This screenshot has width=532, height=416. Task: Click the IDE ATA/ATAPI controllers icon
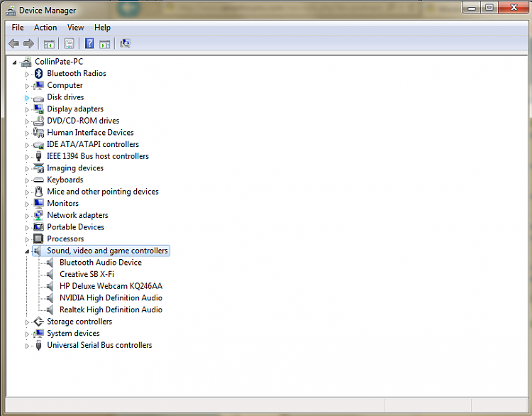click(x=39, y=145)
